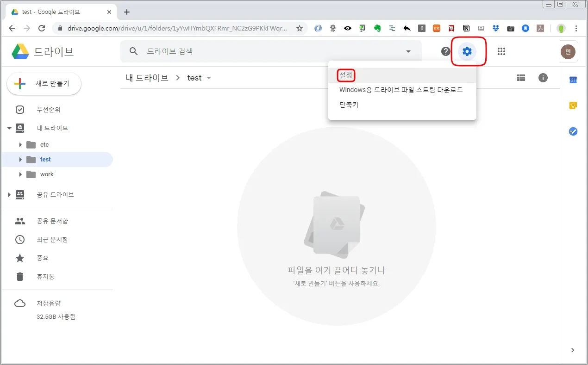The width and height of the screenshot is (588, 365).
Task: Open Google Tasks side panel
Action: (573, 131)
